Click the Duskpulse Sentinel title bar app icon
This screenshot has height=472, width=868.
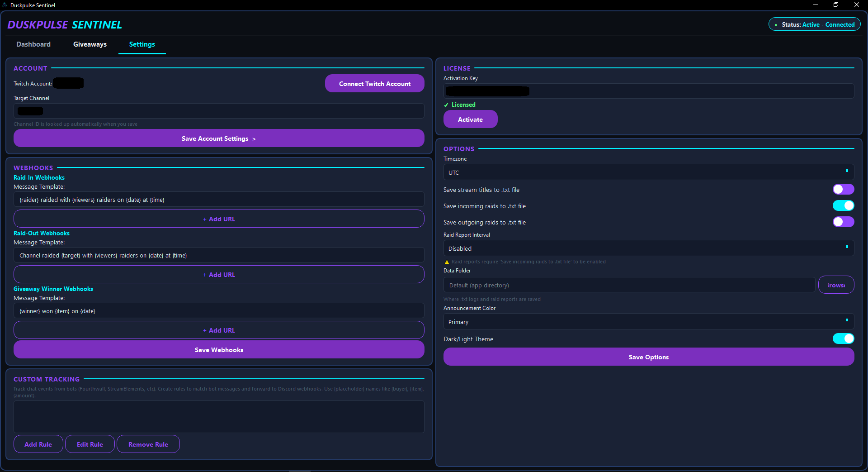pyautogui.click(x=5, y=5)
